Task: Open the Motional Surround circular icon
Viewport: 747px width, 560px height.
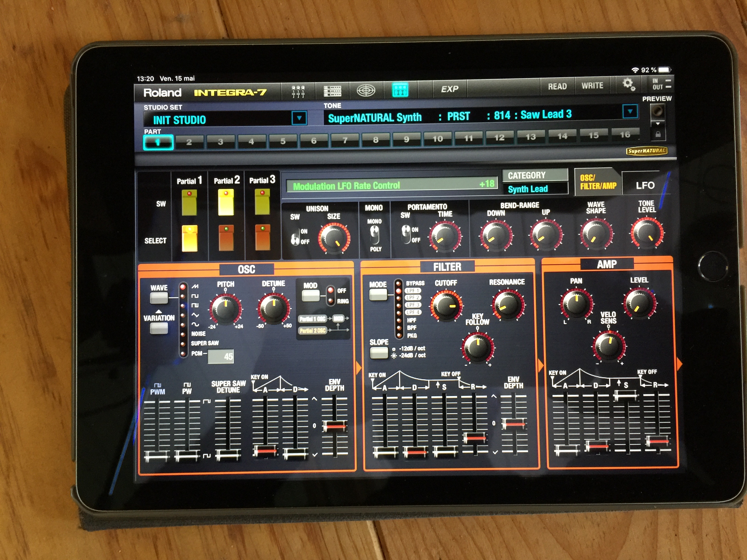Action: (x=366, y=90)
